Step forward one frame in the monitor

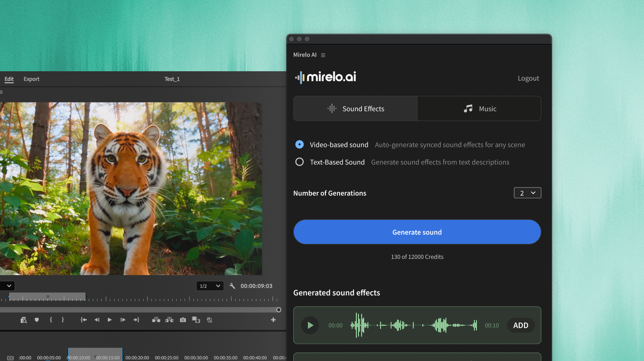(123, 319)
